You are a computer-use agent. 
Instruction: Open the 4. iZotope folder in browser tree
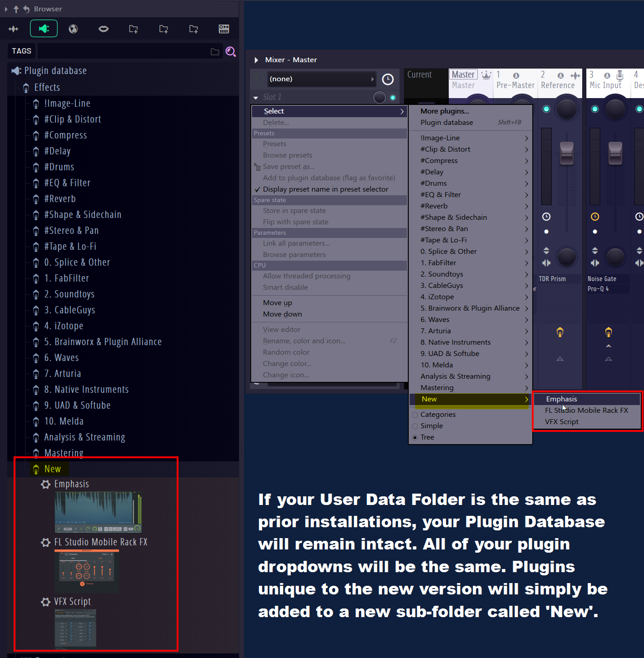[64, 326]
